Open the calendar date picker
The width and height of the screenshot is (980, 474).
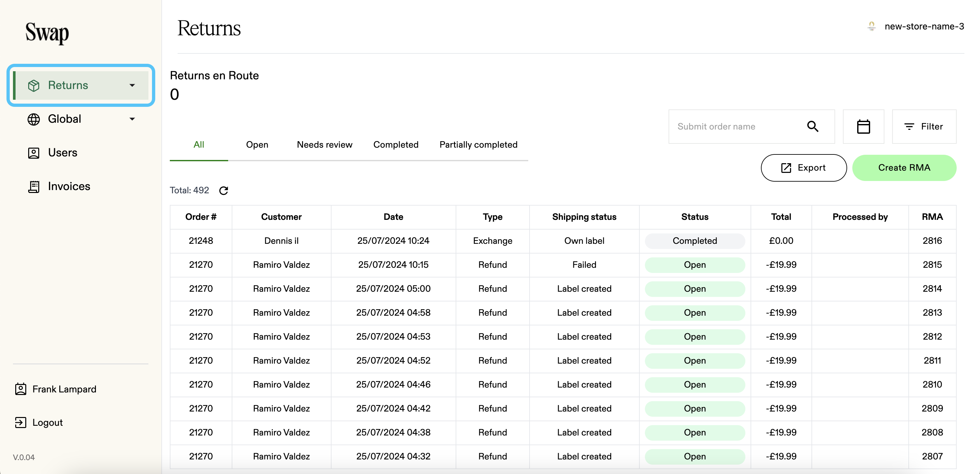coord(863,127)
